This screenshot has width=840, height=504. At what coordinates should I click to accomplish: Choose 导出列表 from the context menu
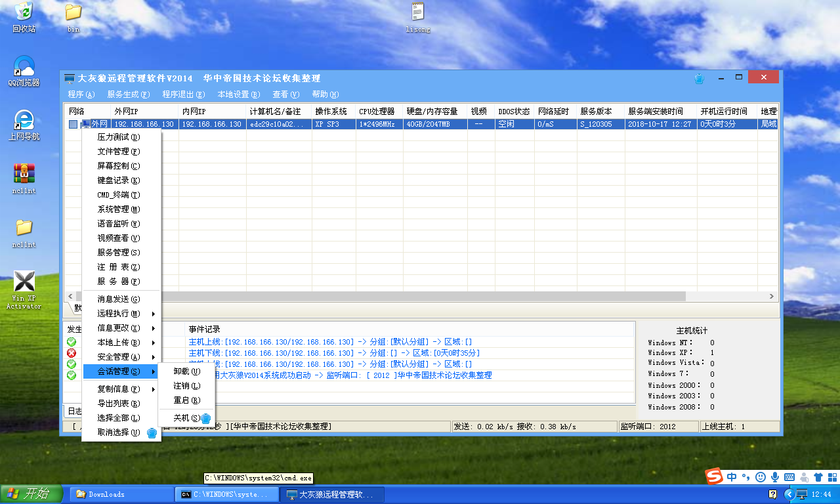point(121,404)
